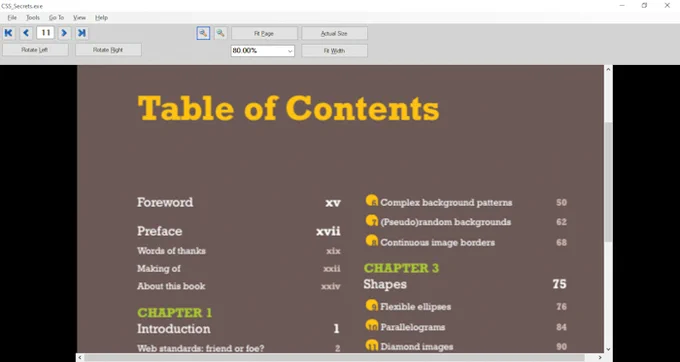
Task: Click page number xv beside Foreword
Action: pyautogui.click(x=333, y=203)
